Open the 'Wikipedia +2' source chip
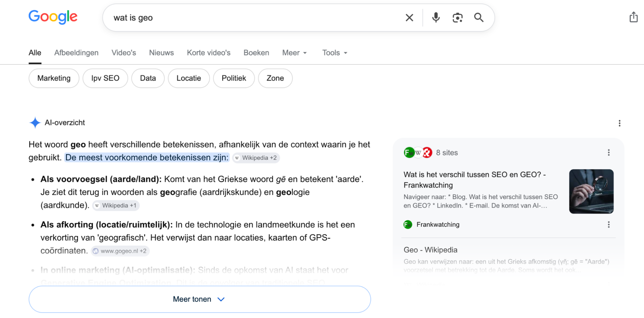 [x=256, y=158]
